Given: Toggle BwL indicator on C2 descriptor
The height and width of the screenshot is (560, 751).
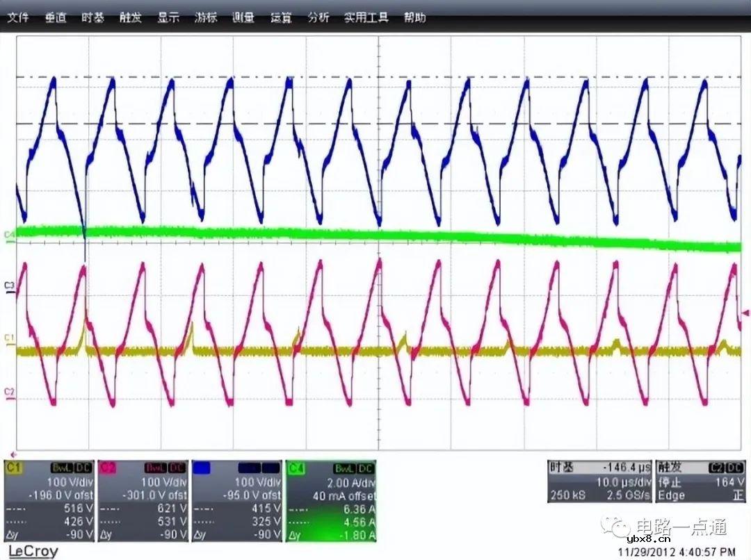Looking at the screenshot, I should (x=156, y=468).
